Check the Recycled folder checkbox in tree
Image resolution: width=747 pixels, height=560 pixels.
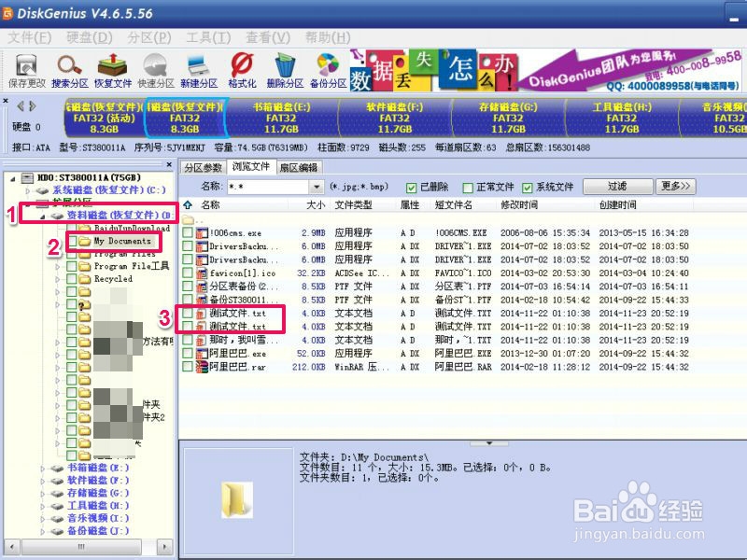pos(72,279)
